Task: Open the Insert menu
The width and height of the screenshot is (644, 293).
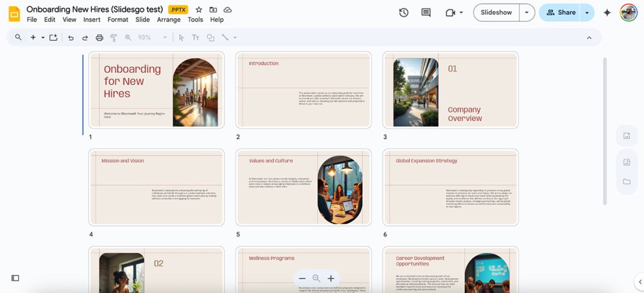Action: point(92,19)
